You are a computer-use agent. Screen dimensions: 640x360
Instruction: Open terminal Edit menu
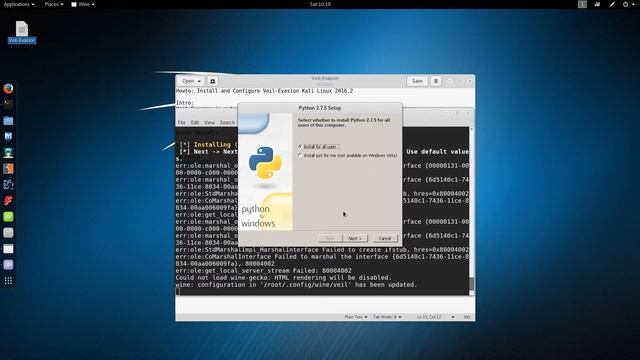[195, 122]
